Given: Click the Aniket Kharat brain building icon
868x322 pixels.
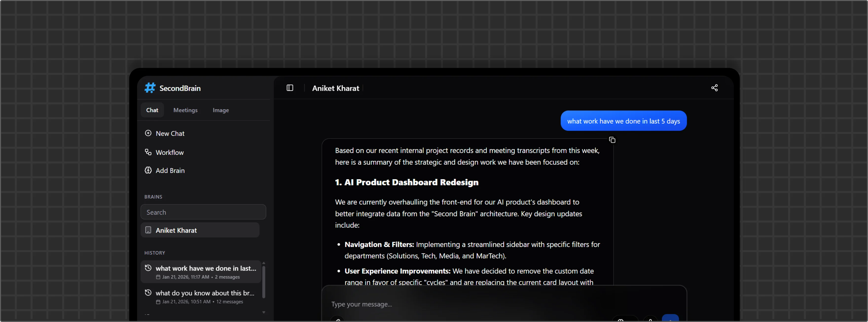Looking at the screenshot, I should point(148,230).
